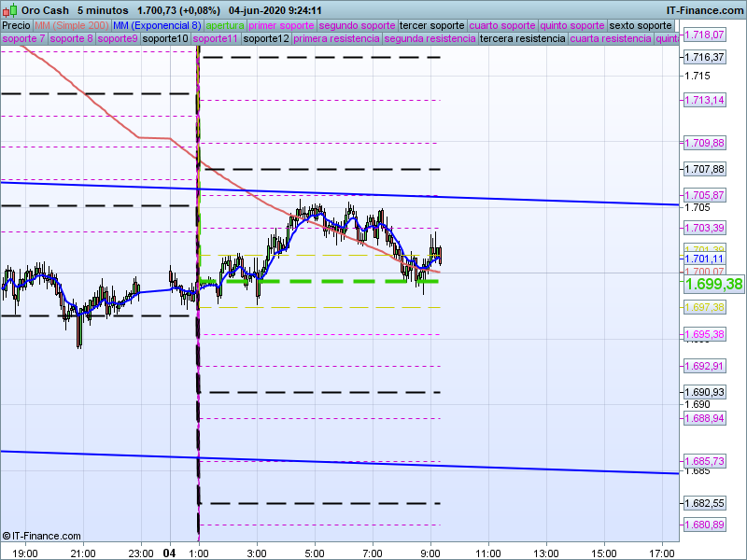Click the primer soporte label
Image resolution: width=747 pixels, height=560 pixels.
pyautogui.click(x=282, y=25)
